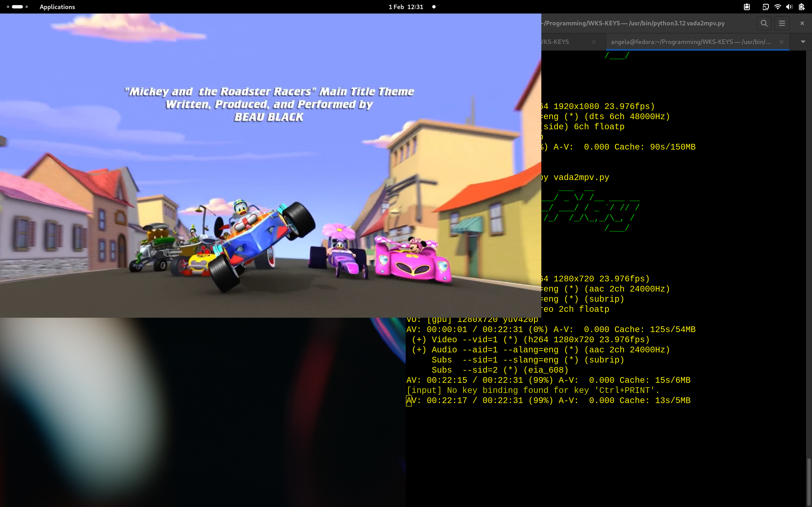
Task: Open the Applications menu
Action: coord(57,7)
